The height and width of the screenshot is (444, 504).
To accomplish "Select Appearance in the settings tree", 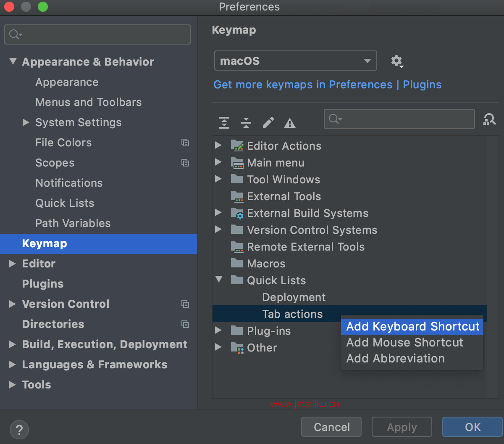I will 67,82.
